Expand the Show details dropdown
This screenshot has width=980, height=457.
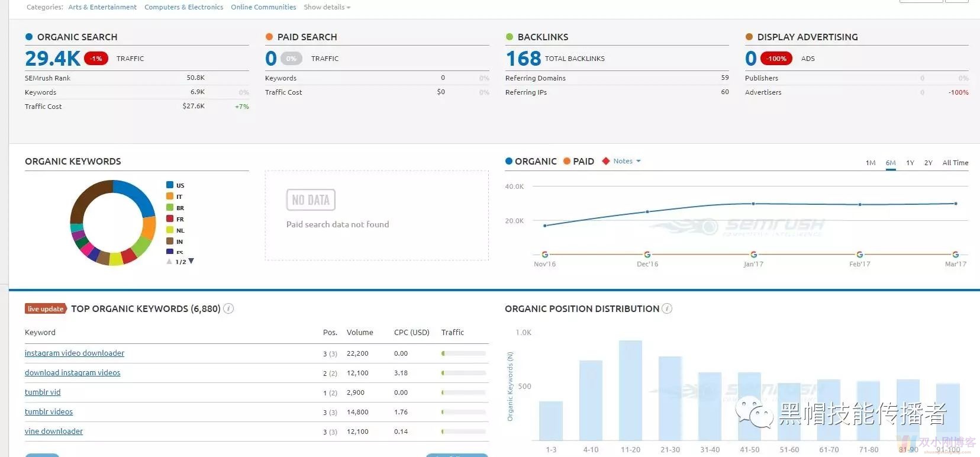click(327, 7)
